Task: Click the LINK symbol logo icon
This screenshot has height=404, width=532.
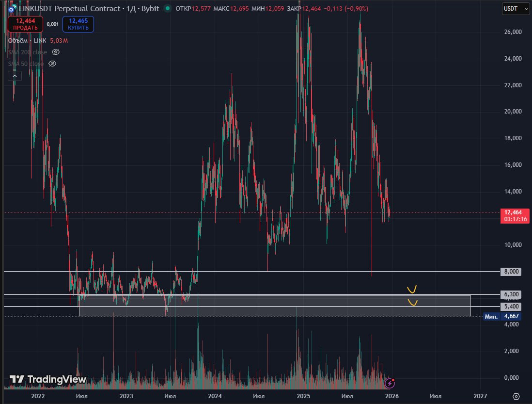Action: pos(10,8)
